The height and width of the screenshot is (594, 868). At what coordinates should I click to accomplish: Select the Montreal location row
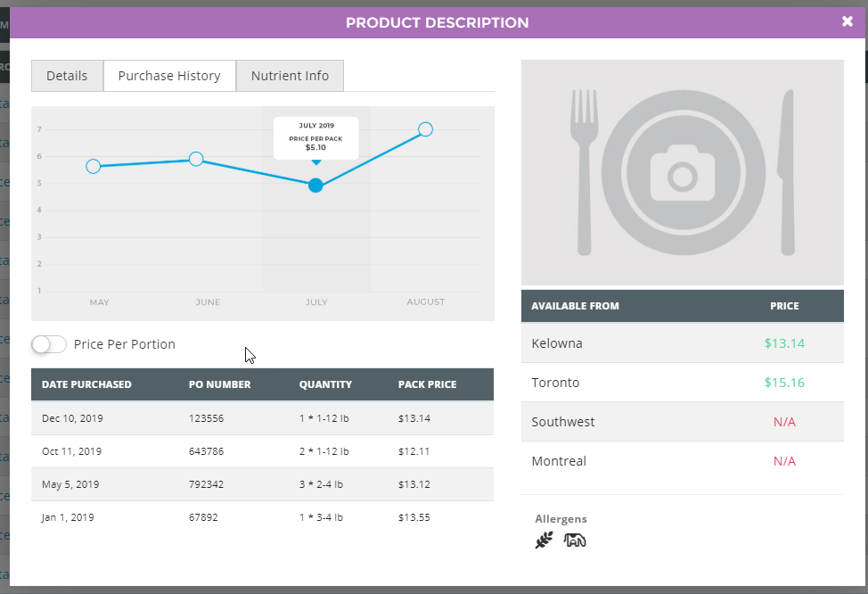point(683,461)
